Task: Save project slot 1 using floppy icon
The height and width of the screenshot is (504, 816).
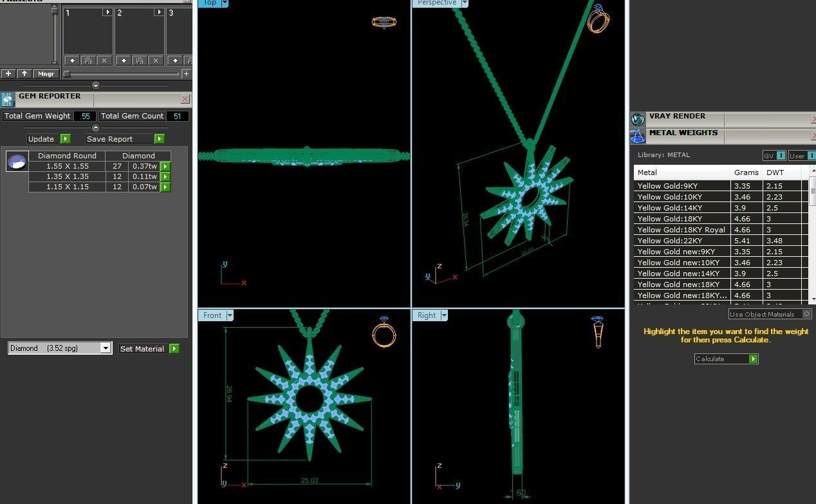Action: pos(88,61)
